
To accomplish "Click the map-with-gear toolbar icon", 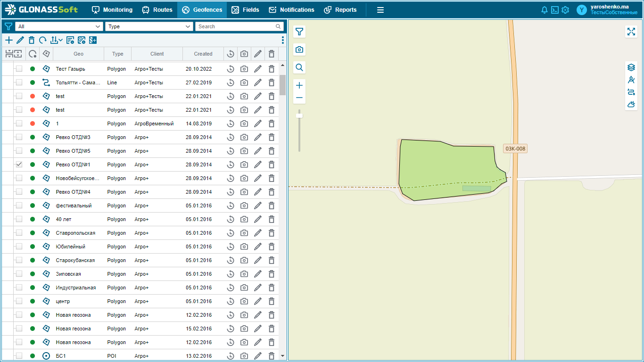I will coord(82,41).
